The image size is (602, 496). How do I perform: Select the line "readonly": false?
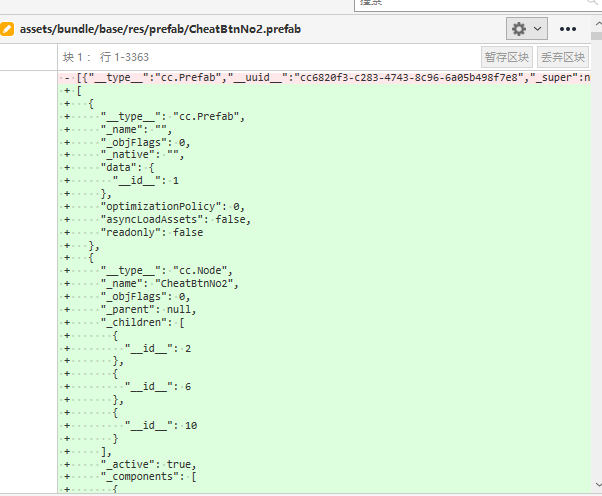point(324,232)
